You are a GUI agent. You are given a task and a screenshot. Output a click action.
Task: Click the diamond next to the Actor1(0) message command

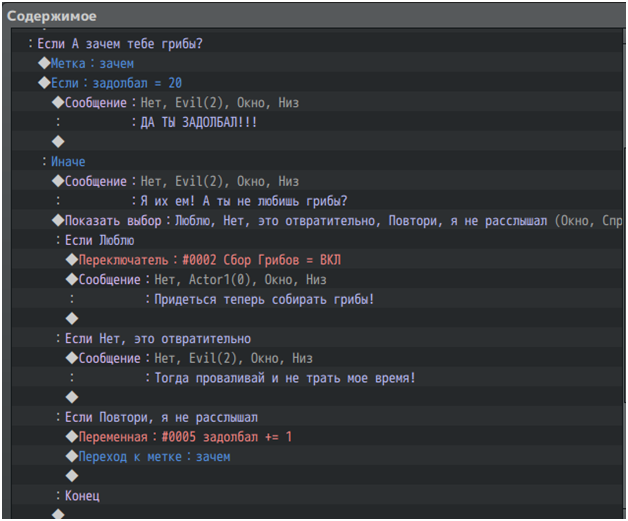point(72,280)
